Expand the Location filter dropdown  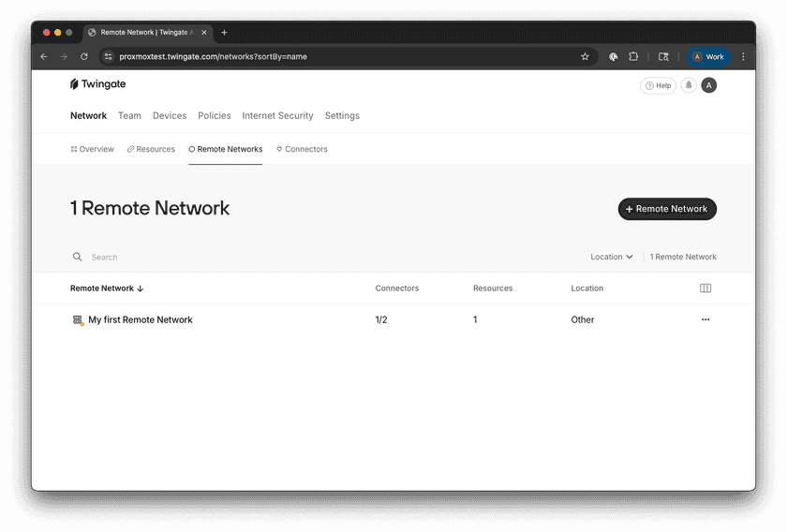click(x=611, y=257)
